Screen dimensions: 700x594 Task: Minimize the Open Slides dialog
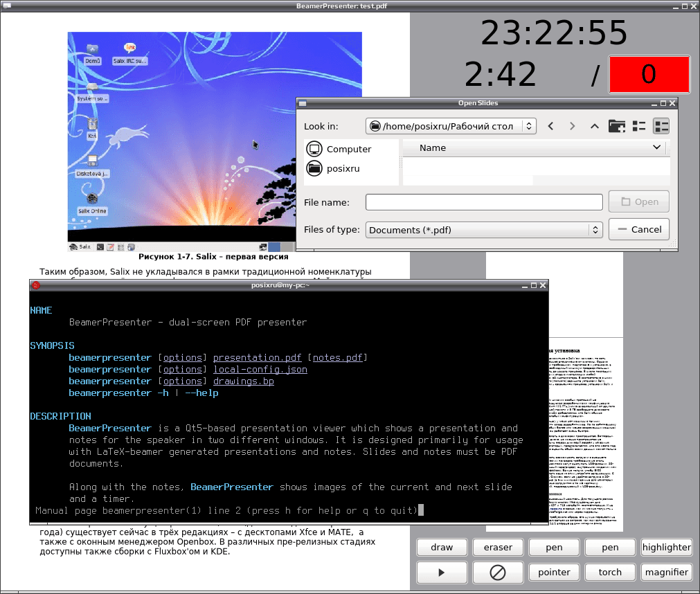[654, 104]
